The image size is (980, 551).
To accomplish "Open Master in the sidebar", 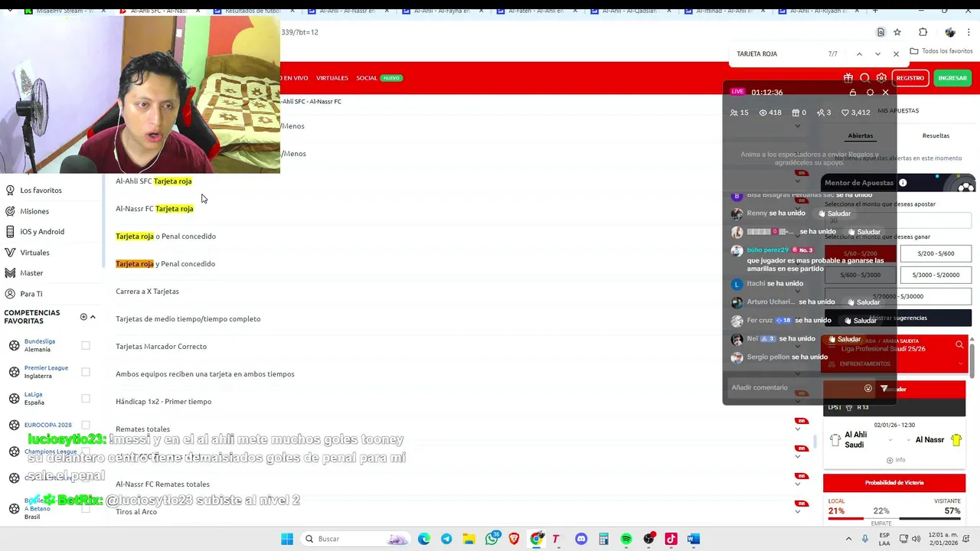I will 31,273.
